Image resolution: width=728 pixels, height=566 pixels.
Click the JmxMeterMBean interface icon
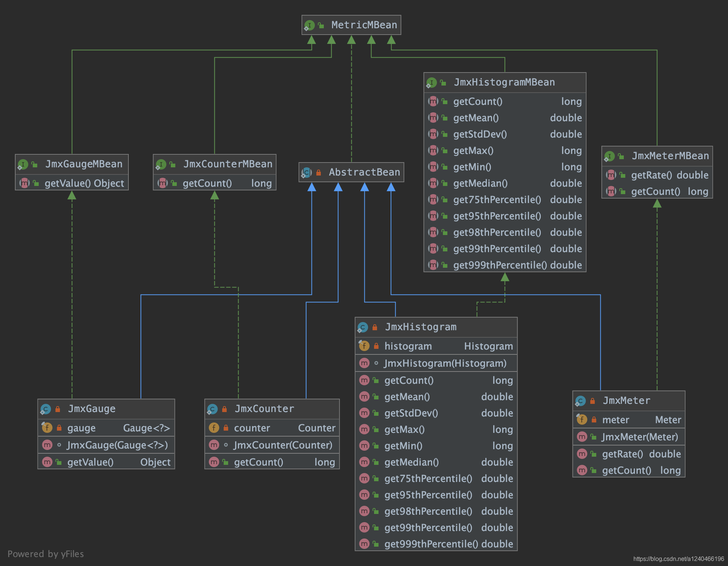click(x=609, y=156)
